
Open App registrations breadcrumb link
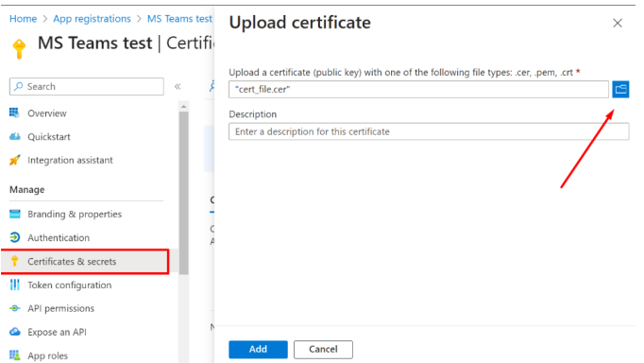pos(92,19)
